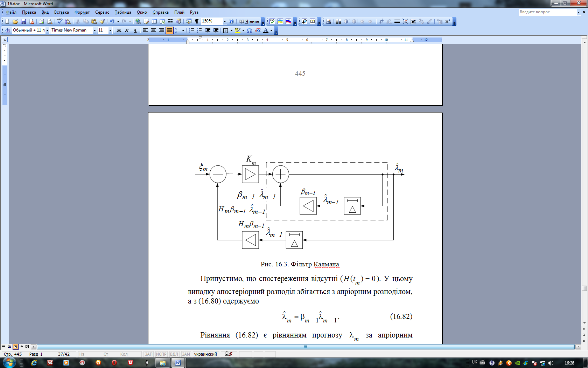
Task: Click the Styles and Formatting icon
Action: pyautogui.click(x=7, y=30)
